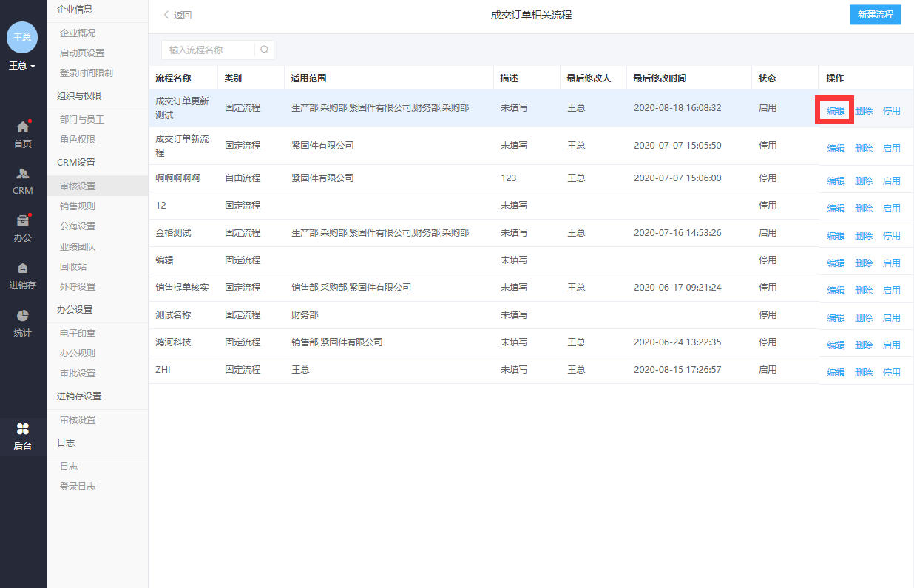This screenshot has width=914, height=588.
Task: Open 电子印章 menu item
Action: (78, 334)
